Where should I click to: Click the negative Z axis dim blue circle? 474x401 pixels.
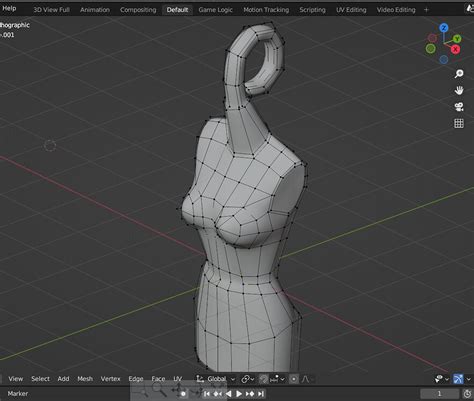444,59
